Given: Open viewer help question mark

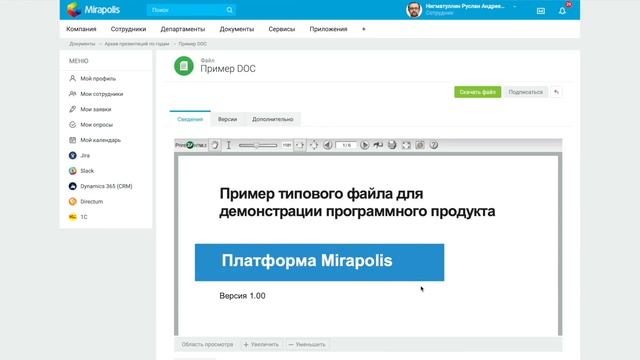Looking at the screenshot, I should (x=434, y=145).
